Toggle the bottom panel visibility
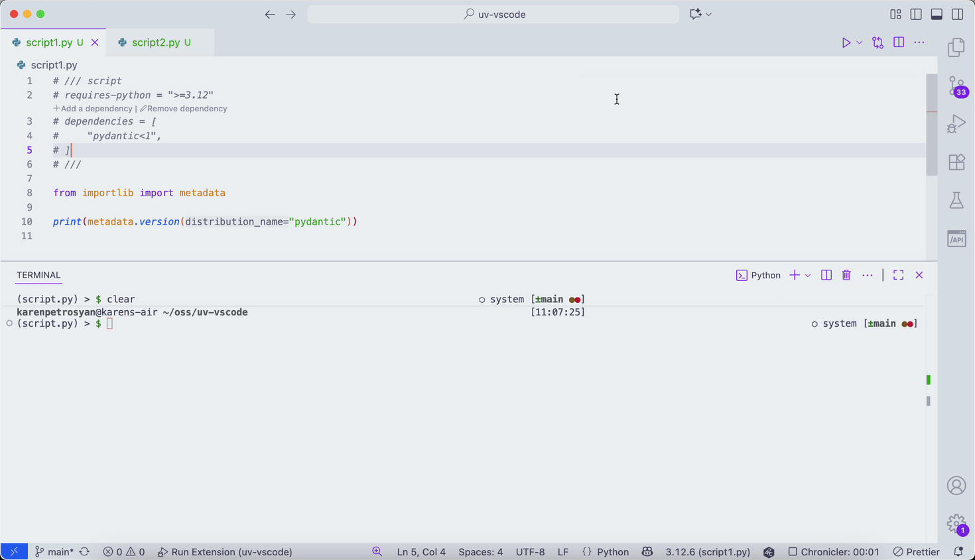 click(x=937, y=14)
